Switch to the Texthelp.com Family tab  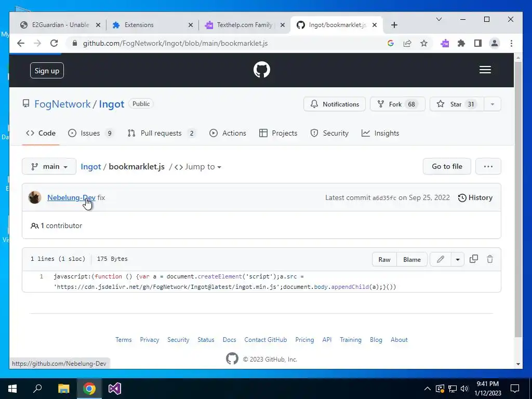244,25
